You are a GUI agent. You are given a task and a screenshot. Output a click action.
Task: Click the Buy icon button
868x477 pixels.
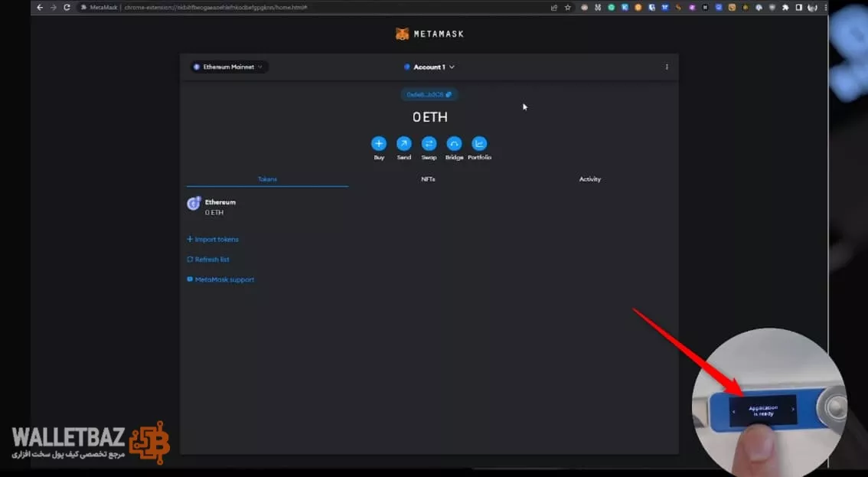click(x=379, y=144)
